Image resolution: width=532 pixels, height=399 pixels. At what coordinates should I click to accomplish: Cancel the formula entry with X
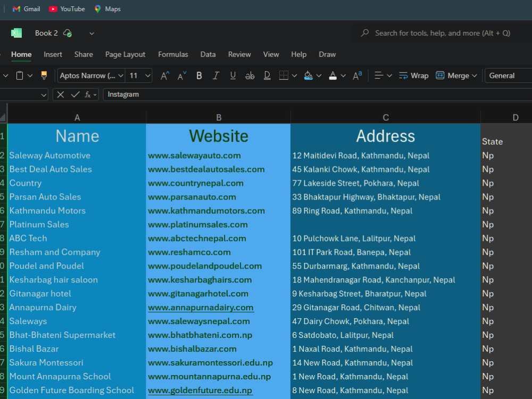coord(61,95)
